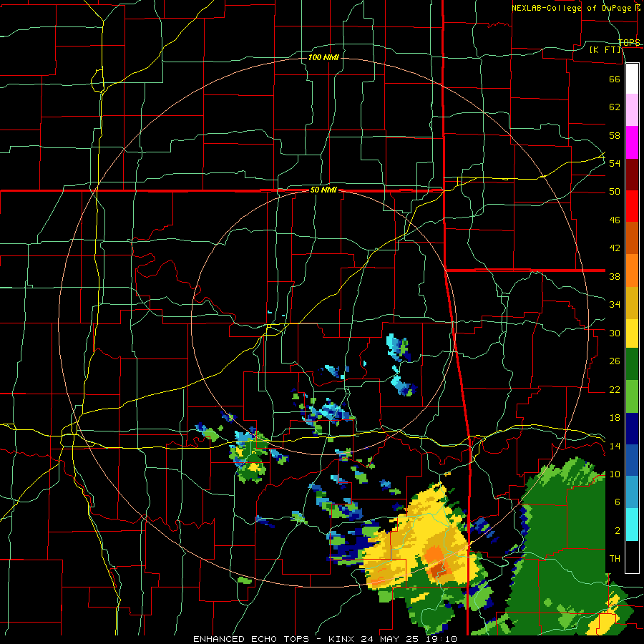Click the legend value 6

[x=618, y=502]
